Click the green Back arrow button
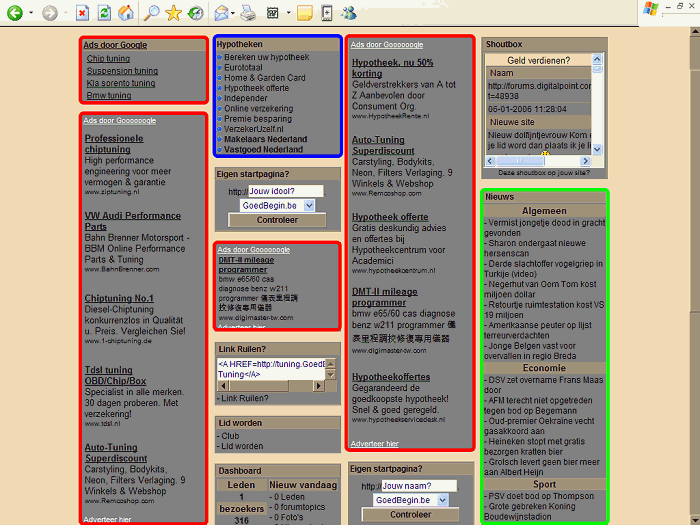Screen dimensions: 700x525 (15, 12)
